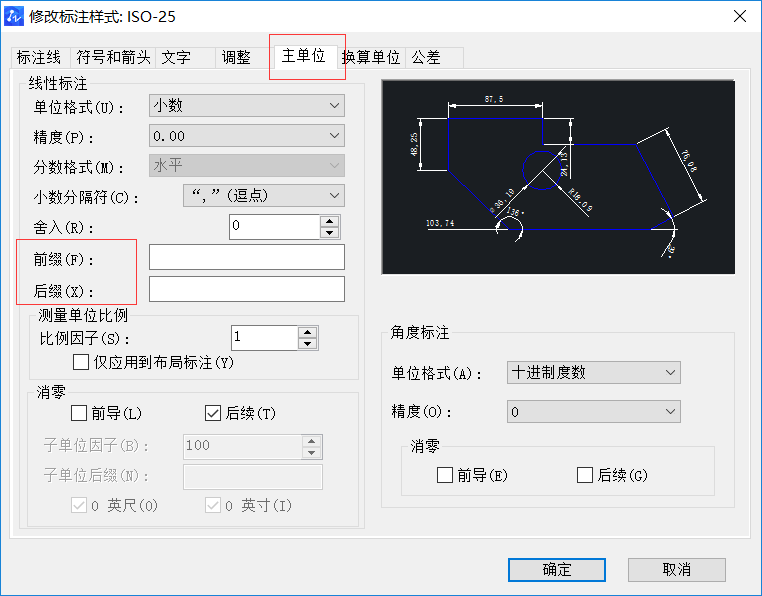
Task: Decrease 比例因子 with the down arrow
Action: (x=308, y=344)
